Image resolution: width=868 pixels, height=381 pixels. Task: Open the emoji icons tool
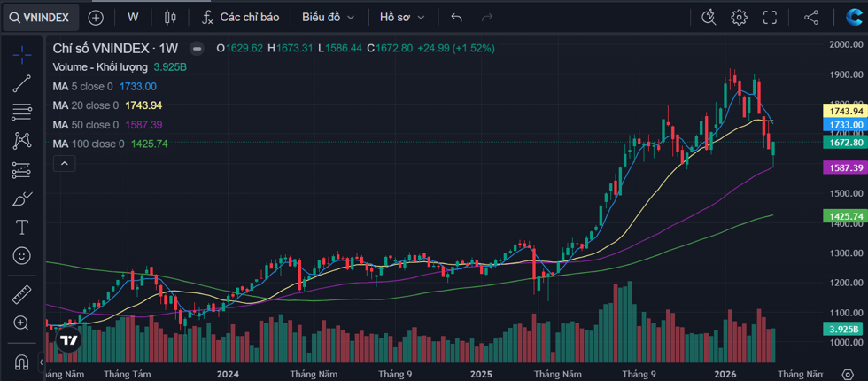[x=22, y=255]
